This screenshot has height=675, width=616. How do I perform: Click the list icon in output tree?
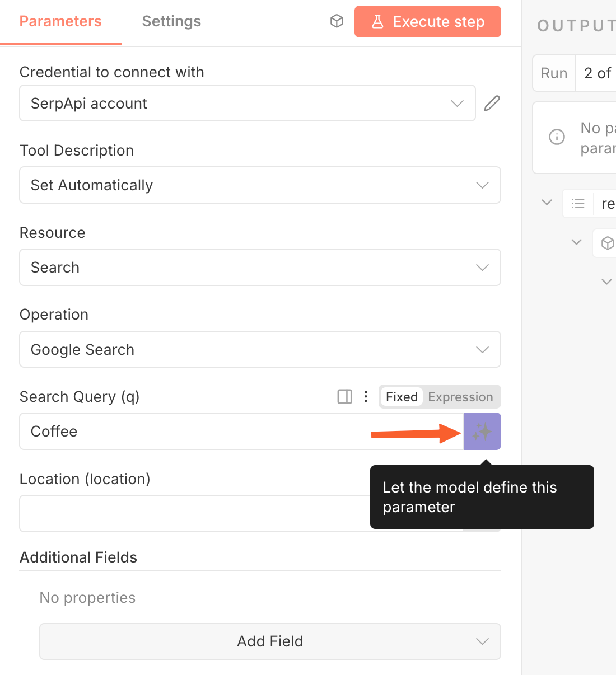[578, 203]
